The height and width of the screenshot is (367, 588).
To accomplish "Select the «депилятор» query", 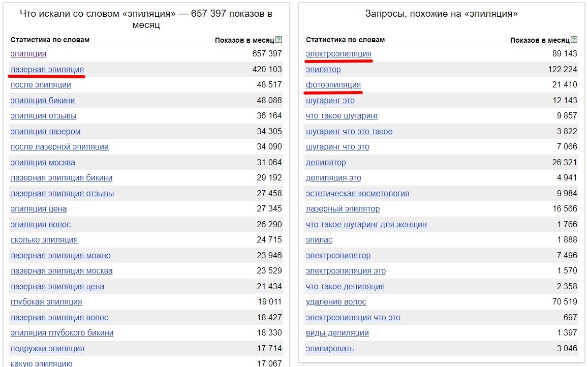I will tap(325, 162).
